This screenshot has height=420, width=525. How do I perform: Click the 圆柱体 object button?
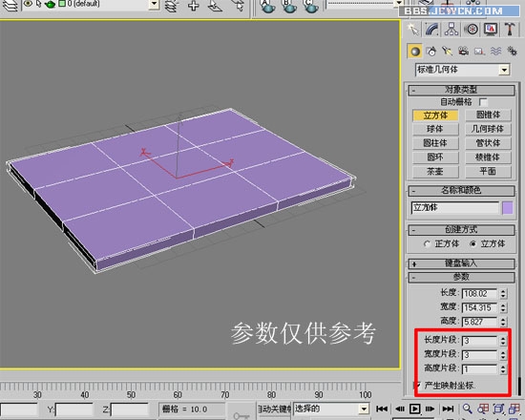coord(435,143)
